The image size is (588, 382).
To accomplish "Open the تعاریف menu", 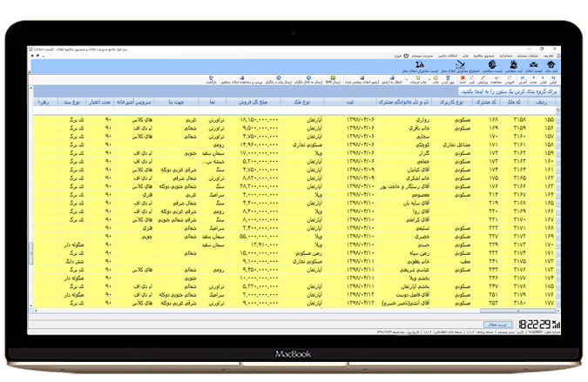I will click(x=548, y=56).
